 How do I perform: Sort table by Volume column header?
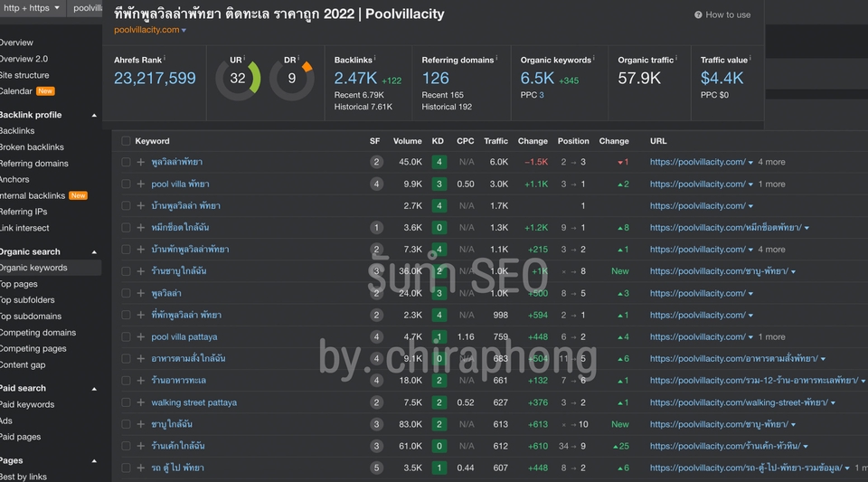coord(408,141)
